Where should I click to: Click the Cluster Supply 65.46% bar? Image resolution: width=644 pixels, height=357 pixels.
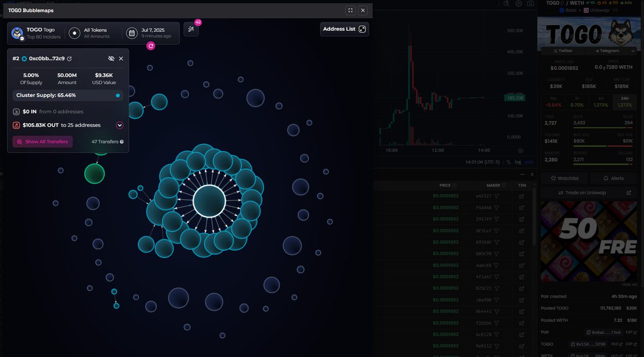[x=68, y=95]
